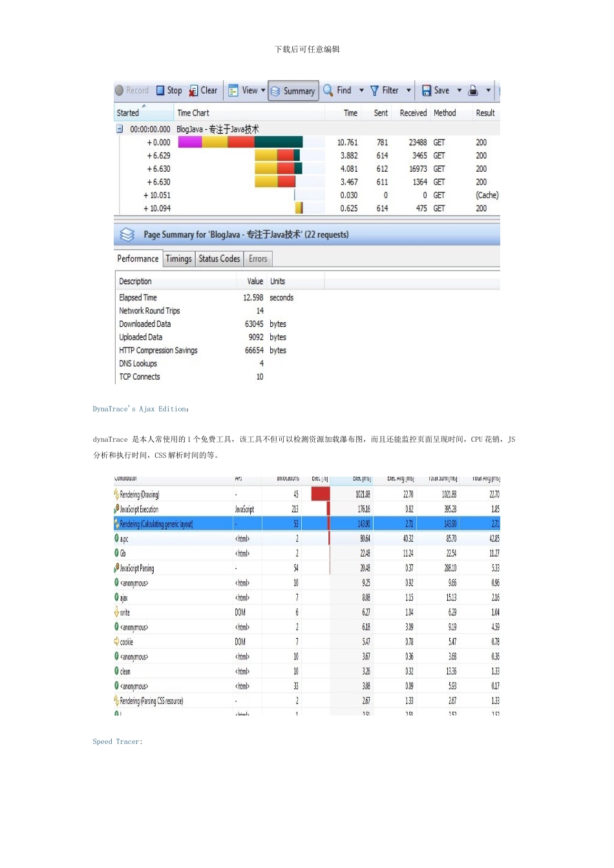Screen dimensions: 614x868
Task: Clear the captured request log
Action: [203, 90]
